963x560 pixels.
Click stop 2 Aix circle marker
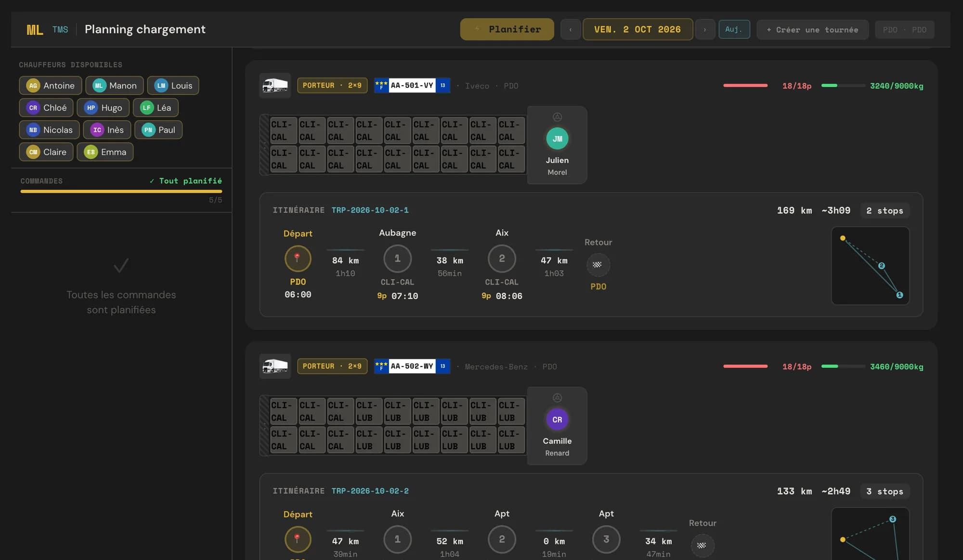point(502,259)
